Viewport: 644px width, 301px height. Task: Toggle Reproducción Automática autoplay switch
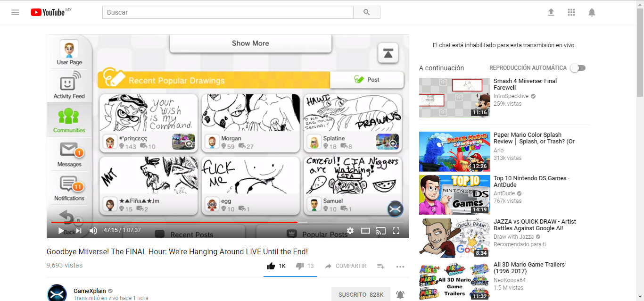[x=578, y=68]
